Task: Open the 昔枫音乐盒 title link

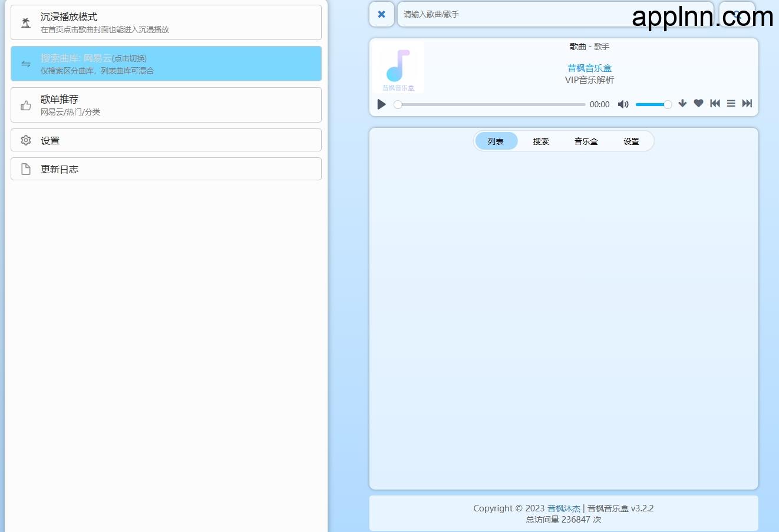Action: 590,68
